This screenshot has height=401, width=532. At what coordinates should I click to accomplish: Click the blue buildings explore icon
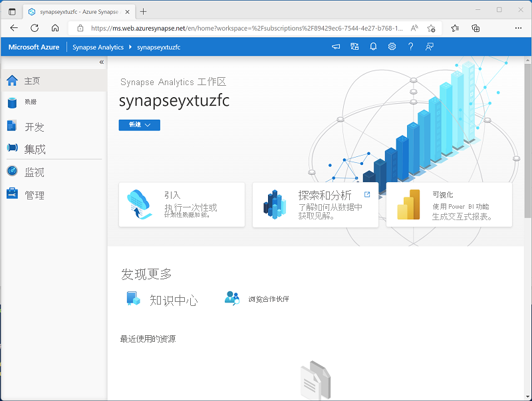pyautogui.click(x=274, y=204)
